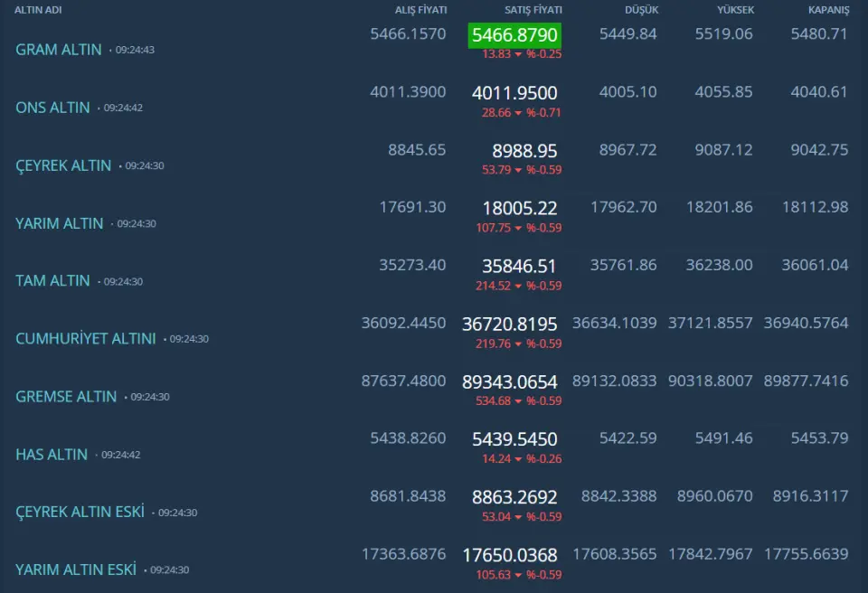Select the GREMSE ALTIN link

pos(66,397)
